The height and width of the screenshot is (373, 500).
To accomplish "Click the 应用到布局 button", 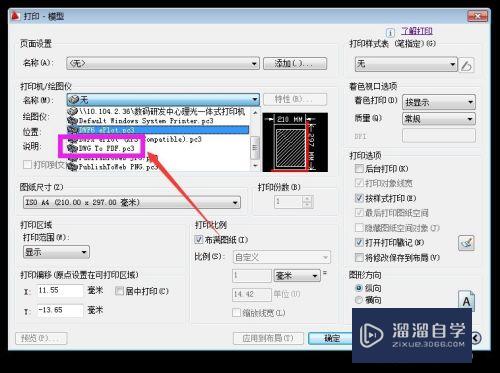I will pyautogui.click(x=268, y=338).
